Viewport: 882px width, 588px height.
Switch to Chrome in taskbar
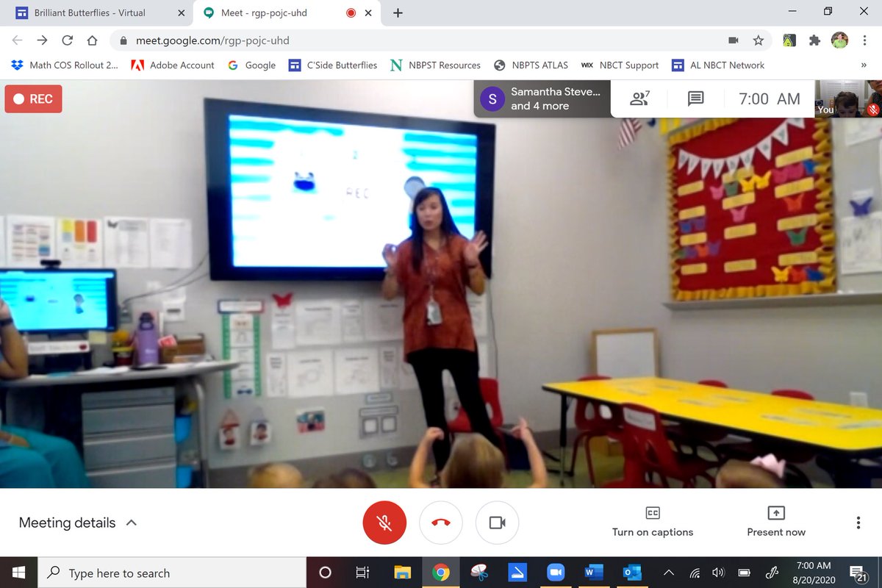pyautogui.click(x=440, y=573)
